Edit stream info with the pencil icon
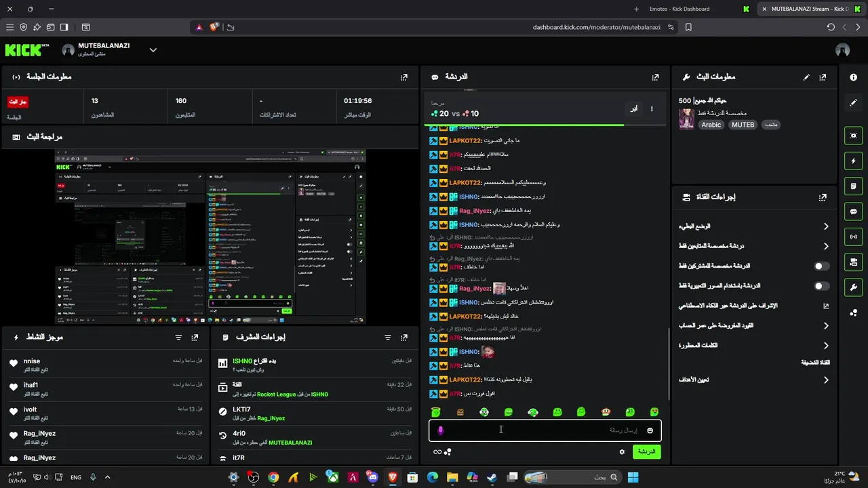The height and width of the screenshot is (488, 868). pyautogui.click(x=806, y=77)
